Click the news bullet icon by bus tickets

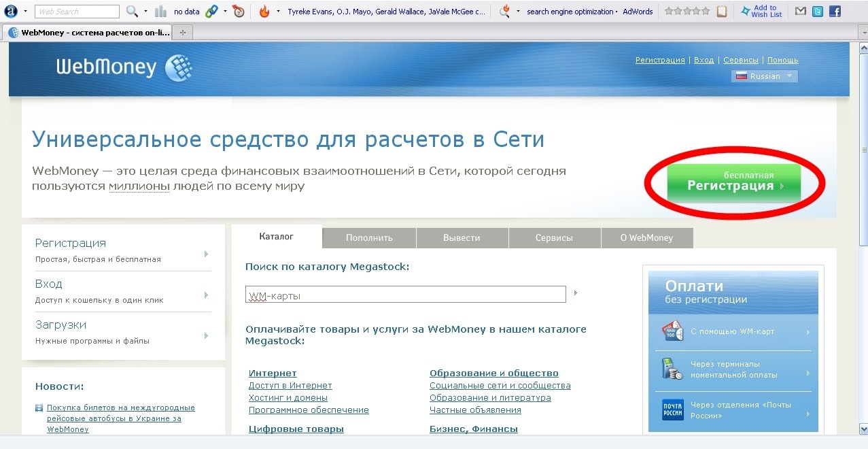pos(39,408)
